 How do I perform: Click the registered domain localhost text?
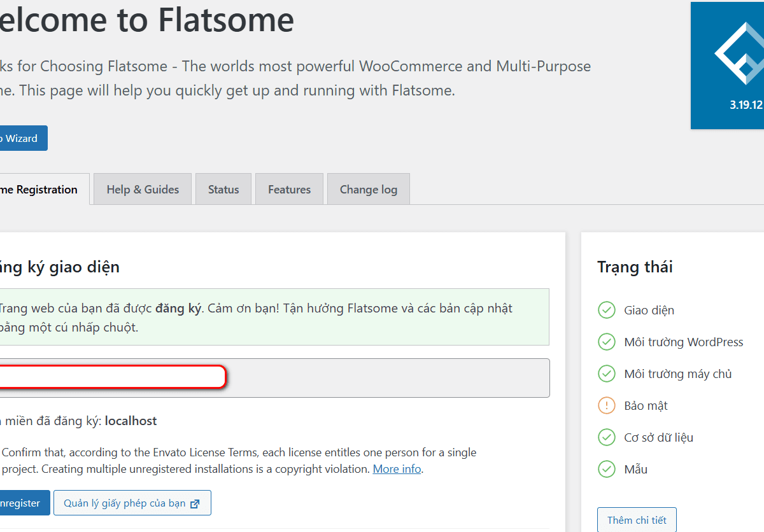coord(131,421)
